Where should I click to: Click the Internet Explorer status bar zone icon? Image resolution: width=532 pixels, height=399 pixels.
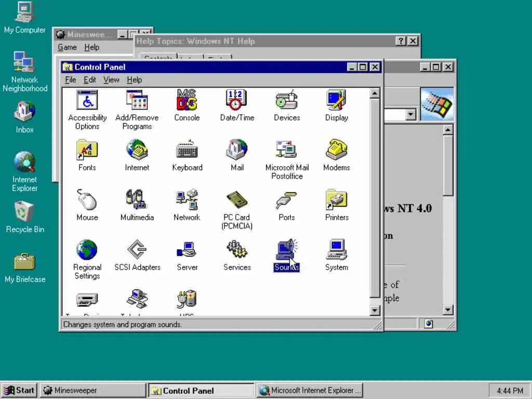(428, 324)
